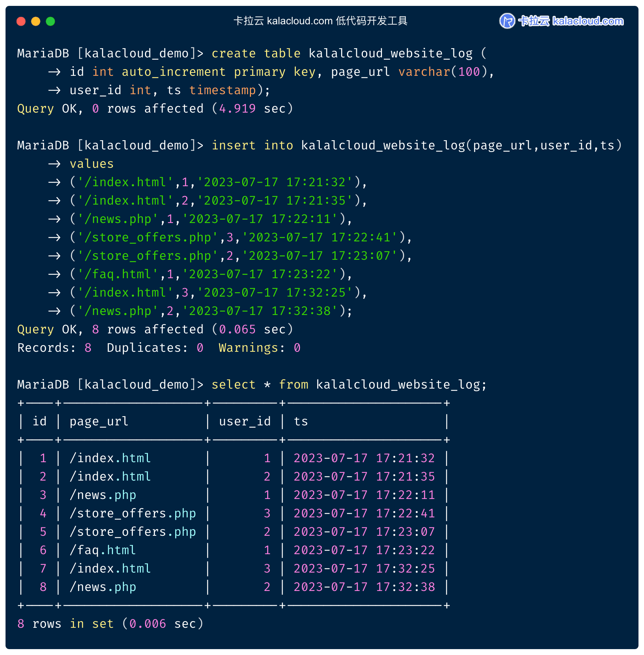Viewport: 644px width, 655px height.
Task: Click the 'id' column header
Action: [40, 421]
